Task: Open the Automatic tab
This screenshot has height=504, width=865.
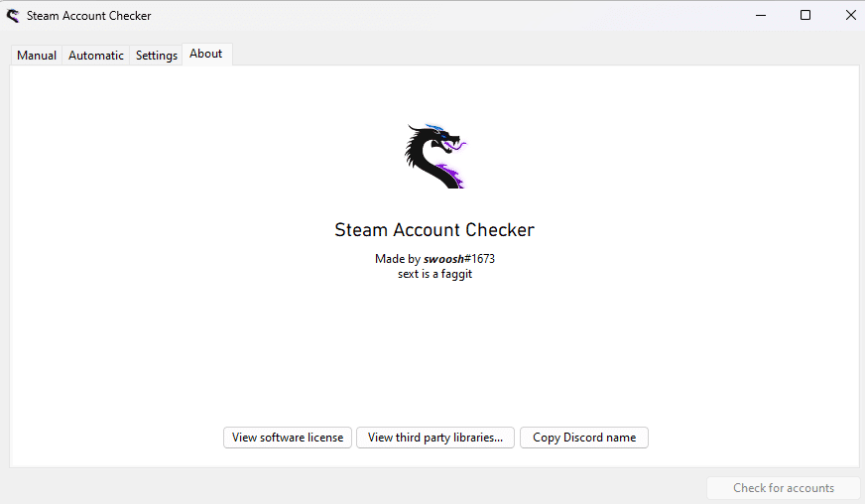Action: 96,56
